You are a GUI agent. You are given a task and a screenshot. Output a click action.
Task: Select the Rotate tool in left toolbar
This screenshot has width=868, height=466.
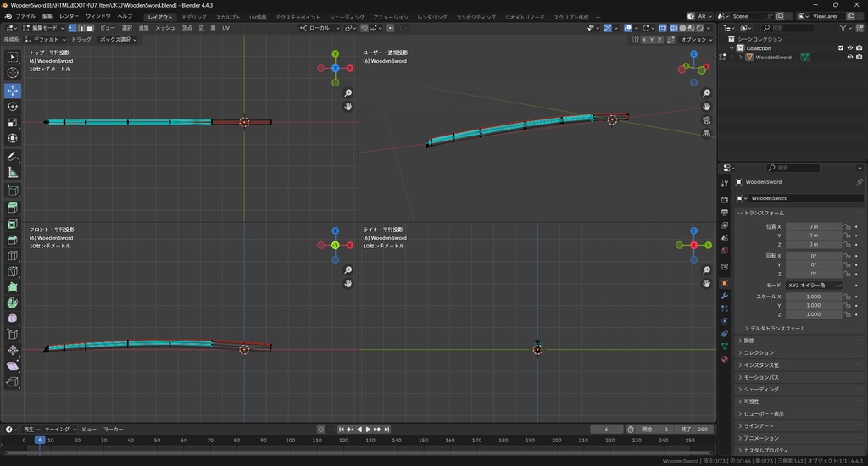(x=12, y=106)
